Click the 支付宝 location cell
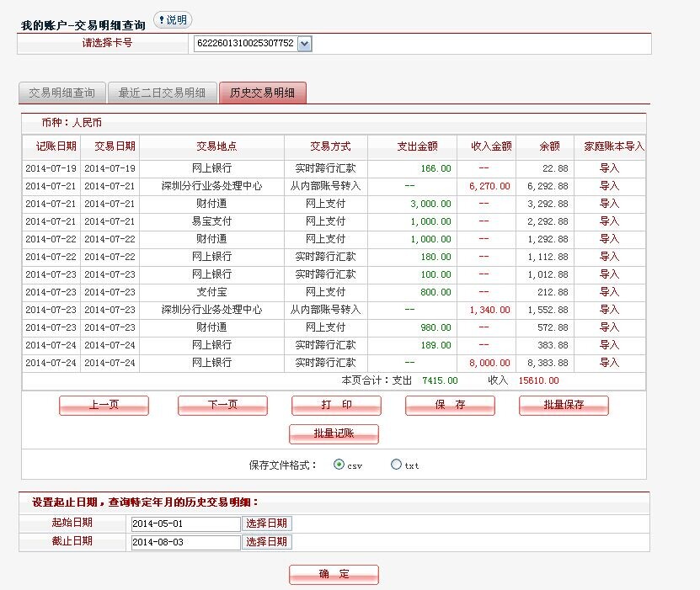The image size is (700, 590). [211, 292]
